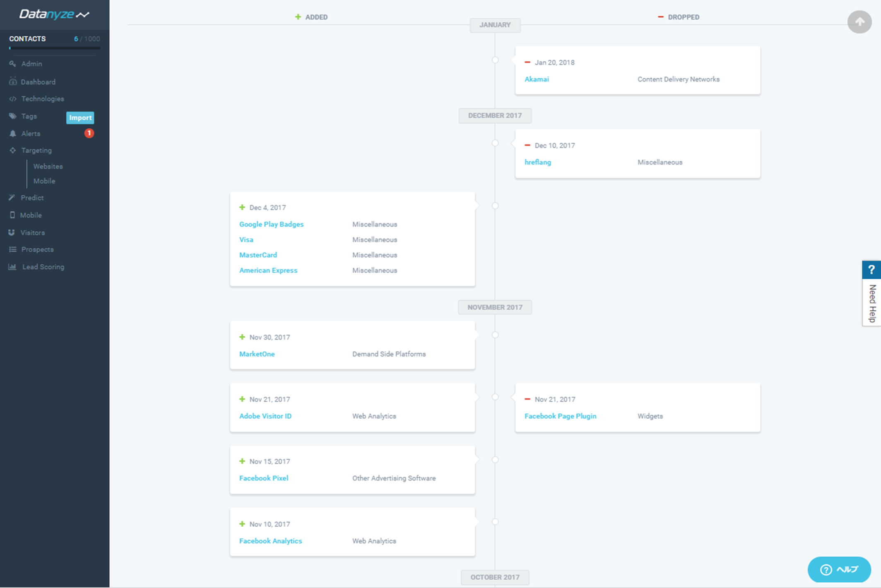Open the Adobe Visitor ID link
881x588 pixels.
point(265,416)
